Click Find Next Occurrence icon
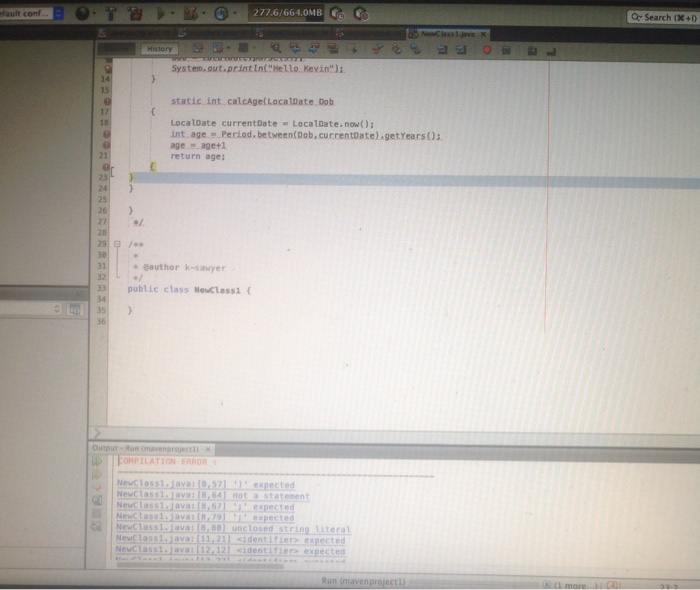 (x=314, y=48)
